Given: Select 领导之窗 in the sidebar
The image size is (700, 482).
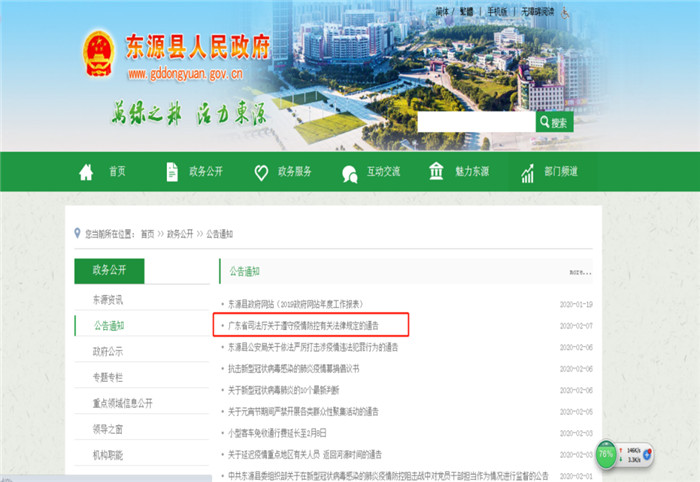Looking at the screenshot, I should [x=108, y=429].
